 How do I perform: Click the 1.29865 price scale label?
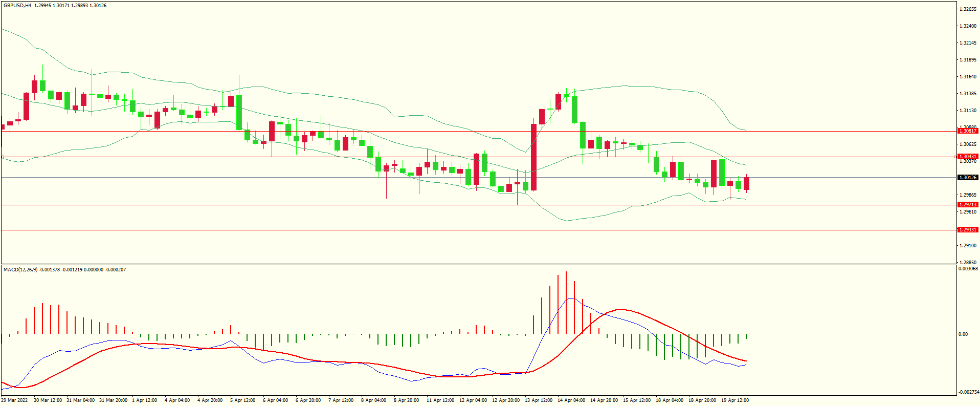click(968, 195)
